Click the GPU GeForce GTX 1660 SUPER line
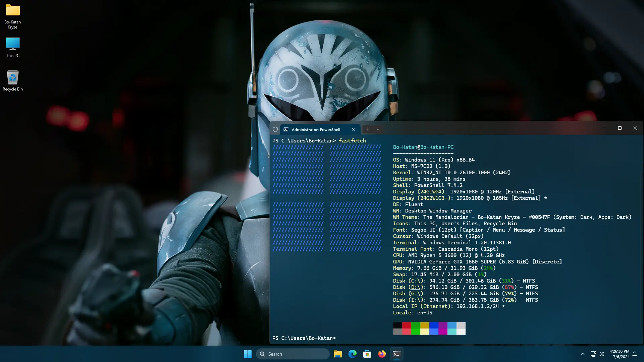The width and height of the screenshot is (644, 362). pyautogui.click(x=477, y=262)
